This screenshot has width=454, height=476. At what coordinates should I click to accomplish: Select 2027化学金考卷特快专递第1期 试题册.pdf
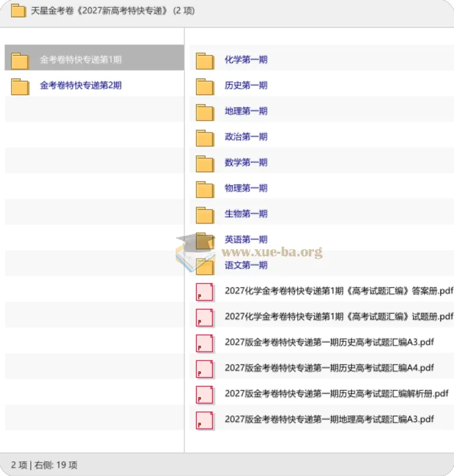(x=339, y=317)
